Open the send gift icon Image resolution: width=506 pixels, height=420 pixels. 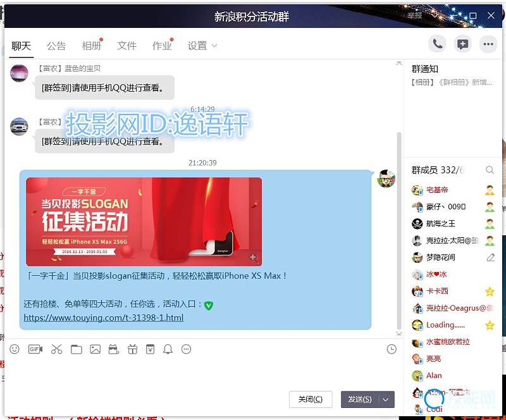click(132, 349)
